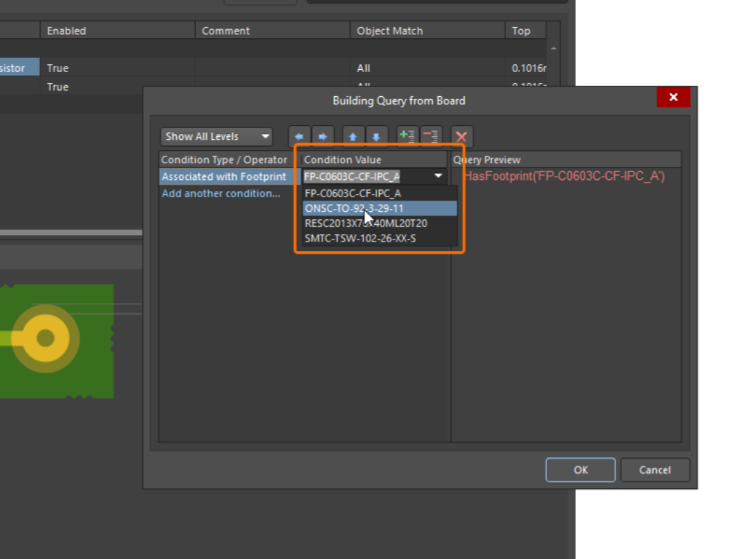Click the Object Match column header

tap(389, 30)
